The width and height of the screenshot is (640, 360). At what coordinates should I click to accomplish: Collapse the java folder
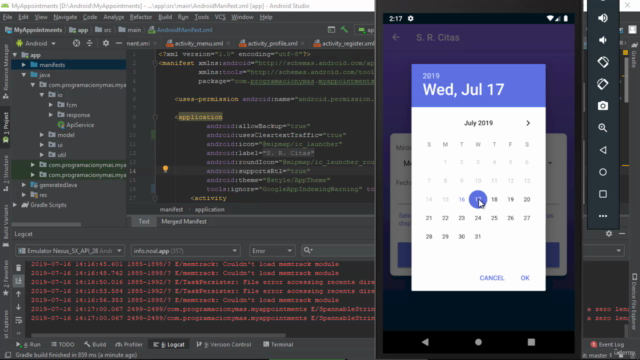pos(24,75)
